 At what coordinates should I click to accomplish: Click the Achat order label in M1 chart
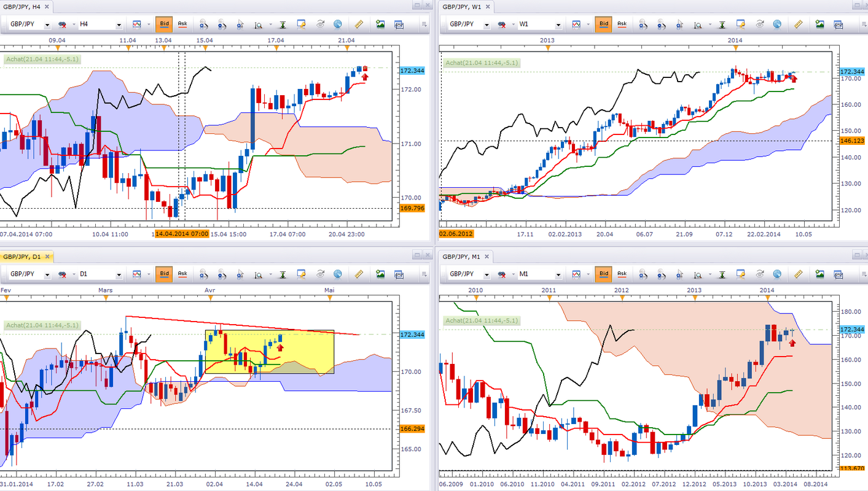click(x=482, y=320)
